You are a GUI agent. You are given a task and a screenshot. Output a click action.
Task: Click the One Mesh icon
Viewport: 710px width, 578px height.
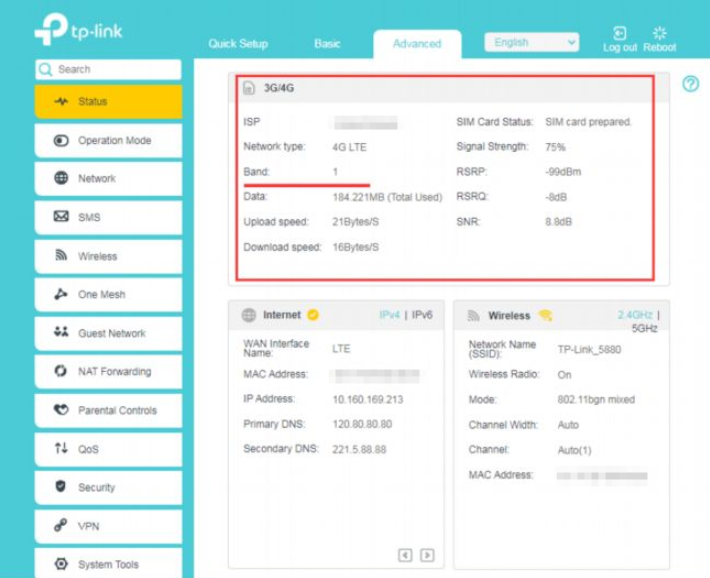coord(61,294)
